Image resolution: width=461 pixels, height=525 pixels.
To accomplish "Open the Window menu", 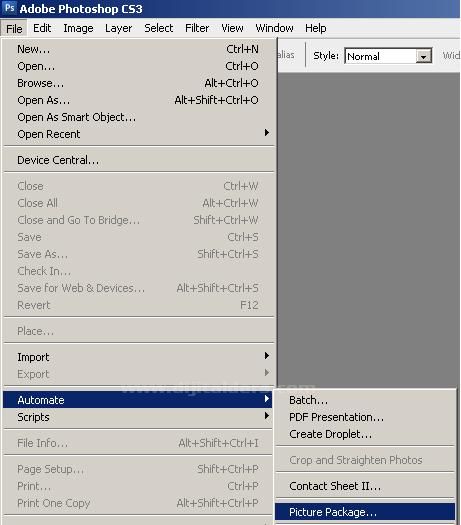I will [x=275, y=28].
